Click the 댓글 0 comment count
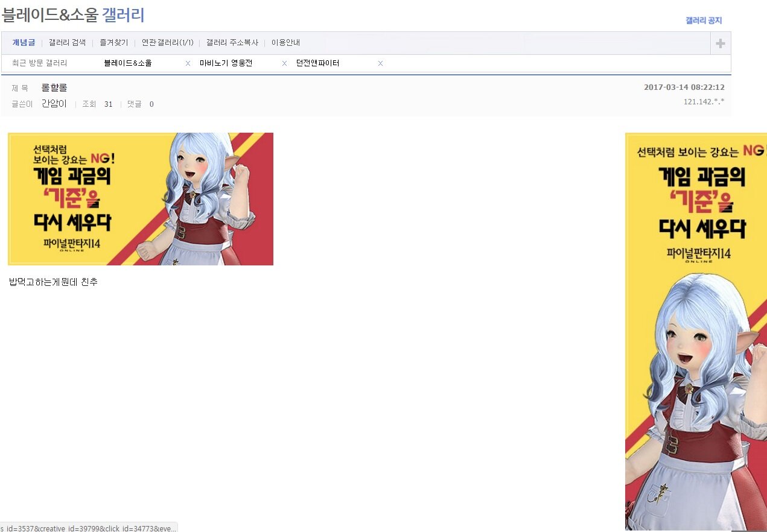 140,104
